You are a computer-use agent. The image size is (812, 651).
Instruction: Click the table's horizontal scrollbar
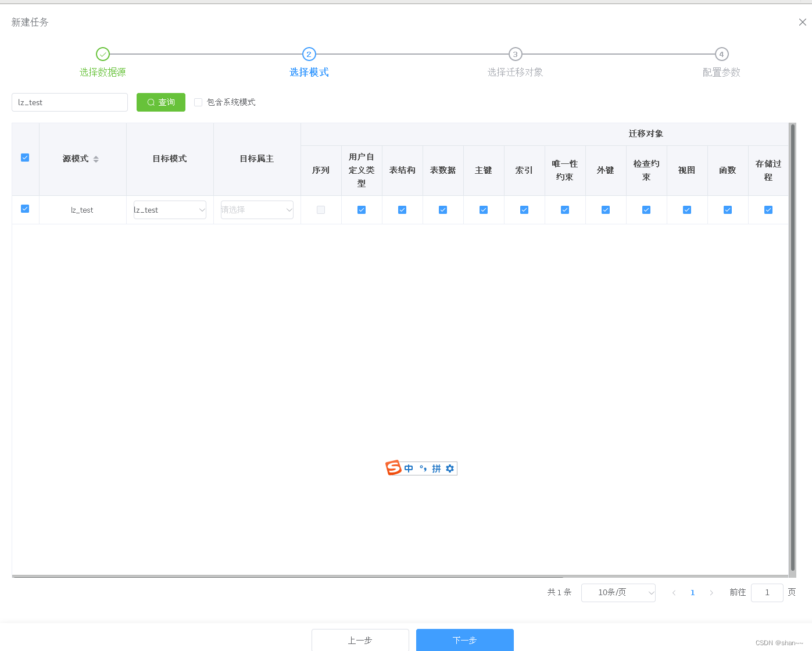288,577
